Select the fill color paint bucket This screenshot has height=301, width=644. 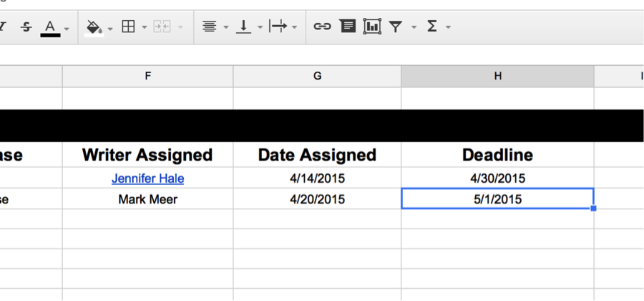(94, 28)
